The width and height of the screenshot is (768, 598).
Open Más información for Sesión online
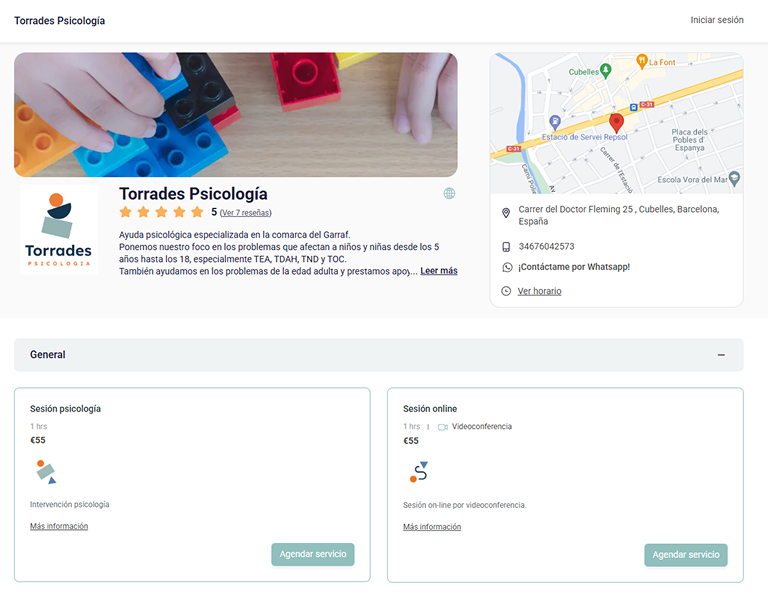(x=432, y=526)
